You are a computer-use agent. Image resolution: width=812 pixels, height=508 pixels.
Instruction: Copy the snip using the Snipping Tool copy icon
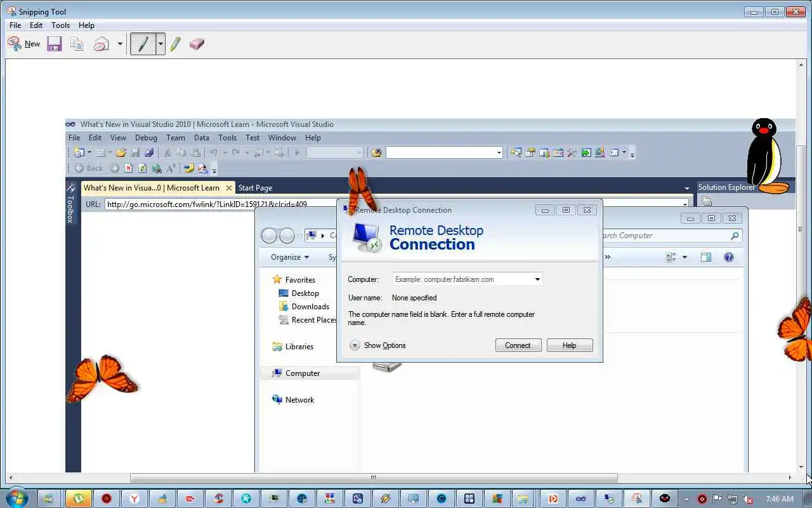pos(77,44)
